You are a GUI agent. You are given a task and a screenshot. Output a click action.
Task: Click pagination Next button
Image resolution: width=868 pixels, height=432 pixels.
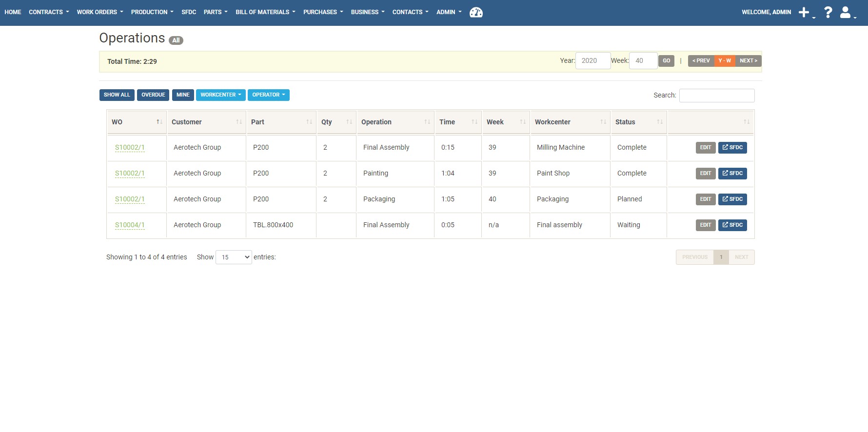click(x=742, y=257)
